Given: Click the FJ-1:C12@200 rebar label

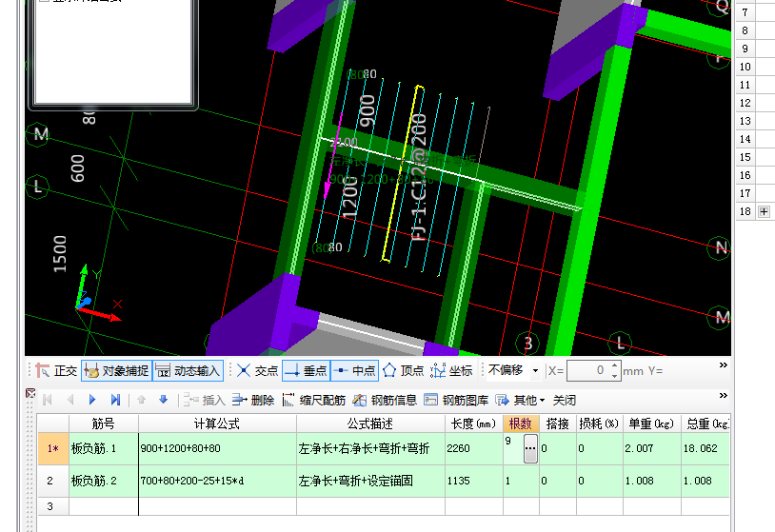Looking at the screenshot, I should pyautogui.click(x=419, y=177).
